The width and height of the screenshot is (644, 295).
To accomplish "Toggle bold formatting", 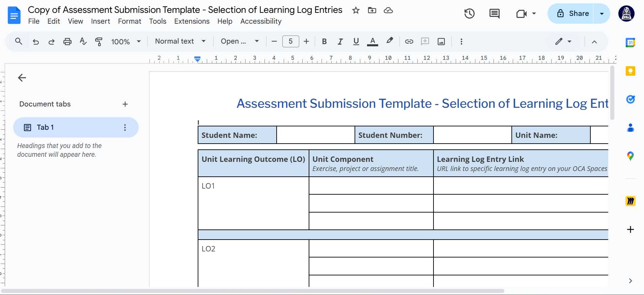I will (324, 42).
